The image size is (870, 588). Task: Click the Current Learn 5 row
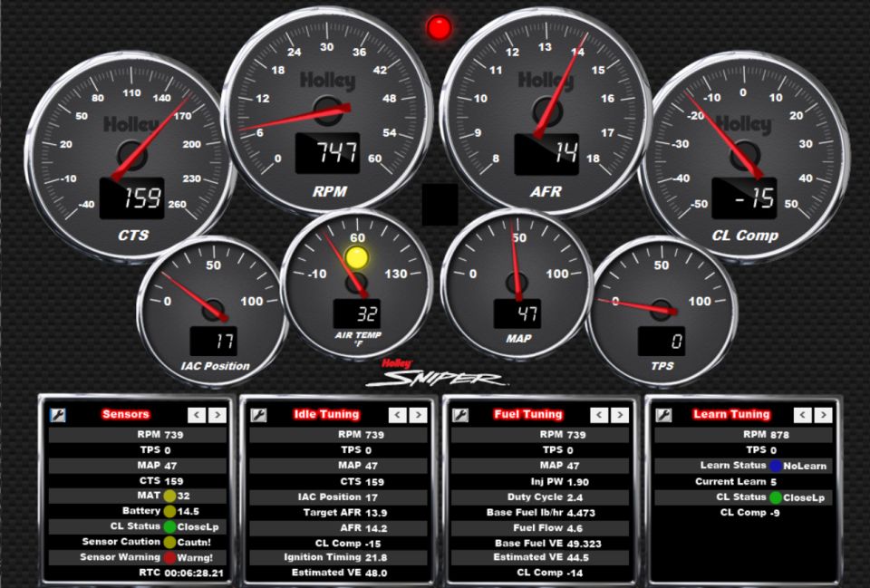click(x=743, y=482)
